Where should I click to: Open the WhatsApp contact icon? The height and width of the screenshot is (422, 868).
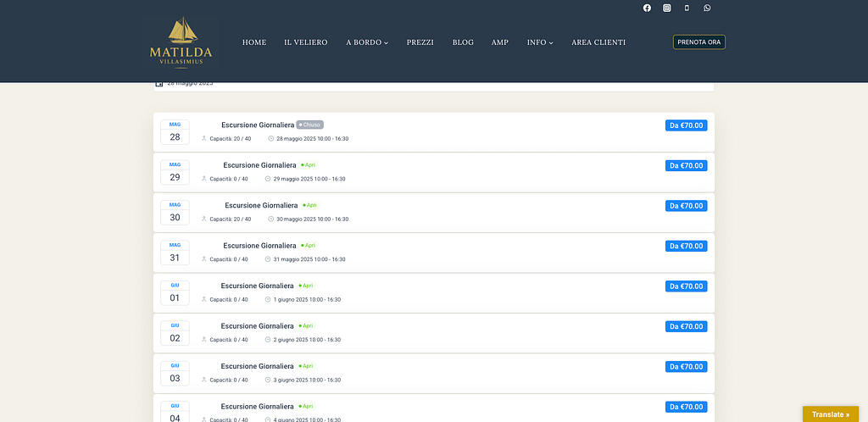707,8
